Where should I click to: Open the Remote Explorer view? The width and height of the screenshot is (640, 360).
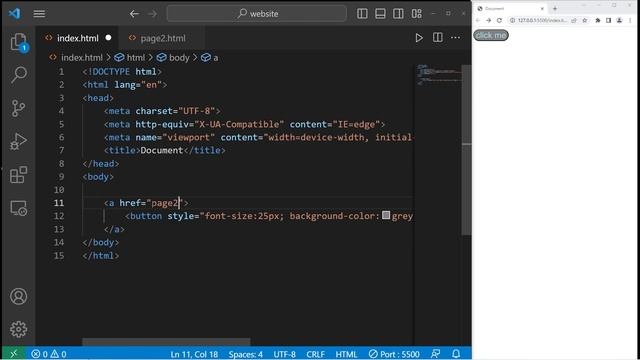[19, 208]
